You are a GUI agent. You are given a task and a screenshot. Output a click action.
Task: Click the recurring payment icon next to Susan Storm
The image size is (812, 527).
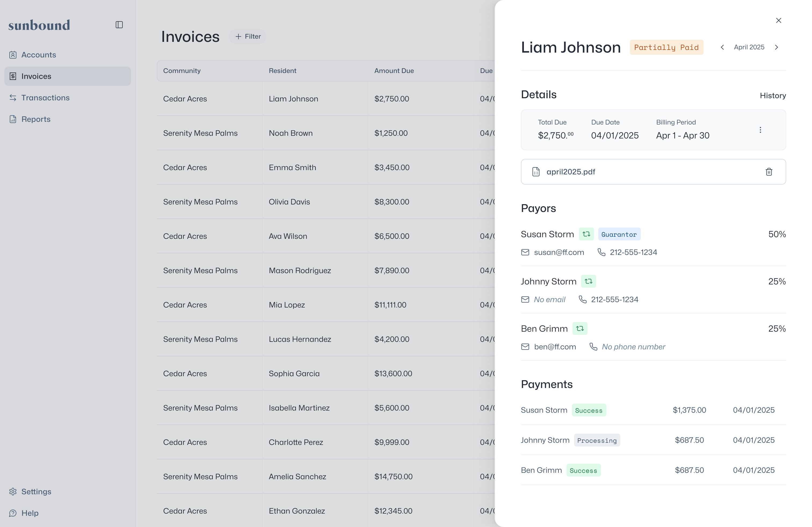click(586, 234)
